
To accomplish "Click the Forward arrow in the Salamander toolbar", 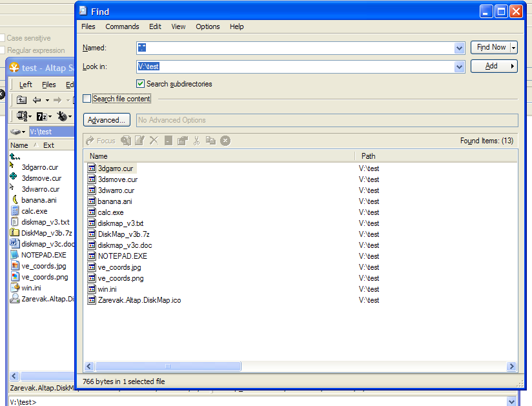I will point(57,100).
